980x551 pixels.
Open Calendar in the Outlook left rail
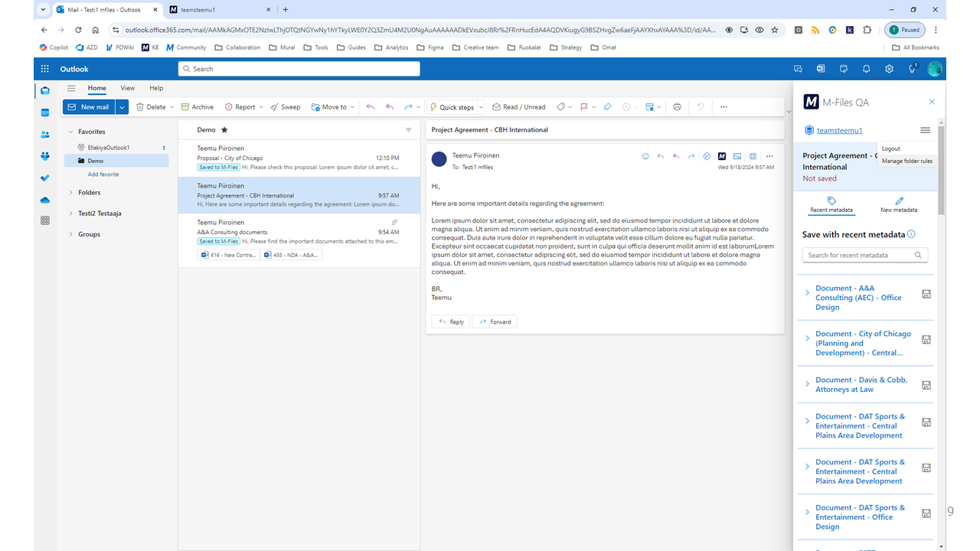(x=45, y=112)
